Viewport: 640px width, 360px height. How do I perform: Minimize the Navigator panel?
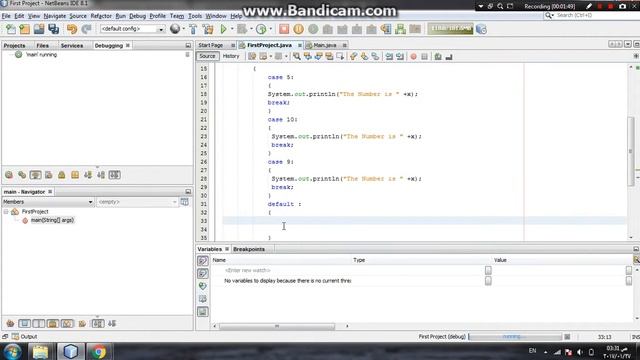point(188,191)
